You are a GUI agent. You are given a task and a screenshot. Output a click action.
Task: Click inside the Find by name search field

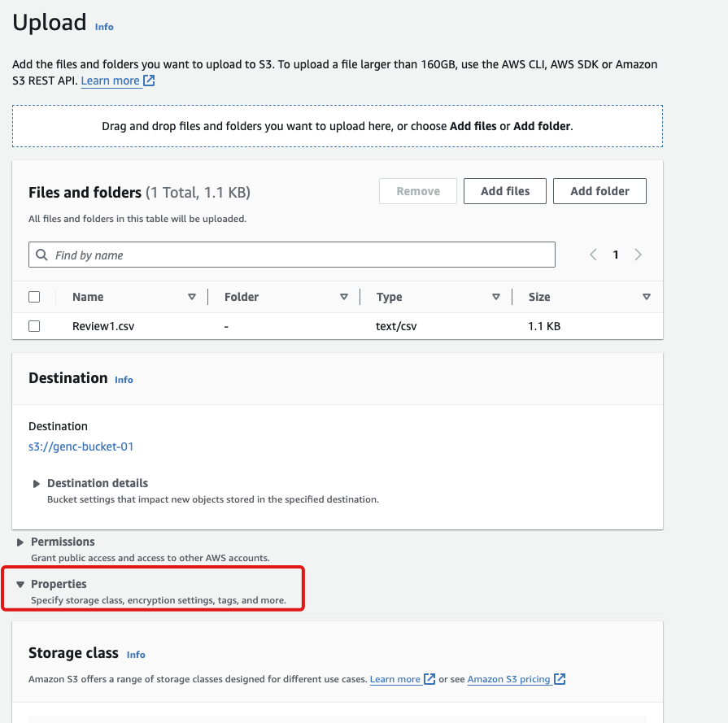pyautogui.click(x=301, y=255)
